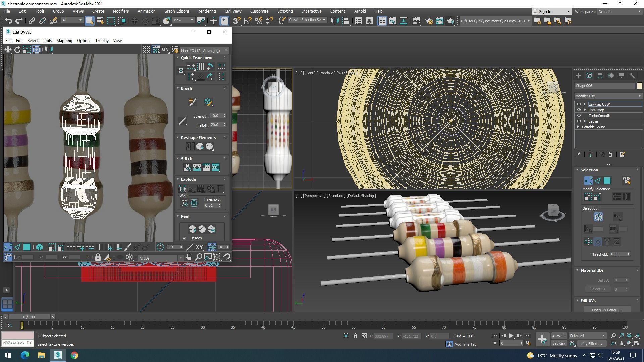Click Quick Peel icon in Peel rollout
The height and width of the screenshot is (362, 644).
[x=192, y=229]
